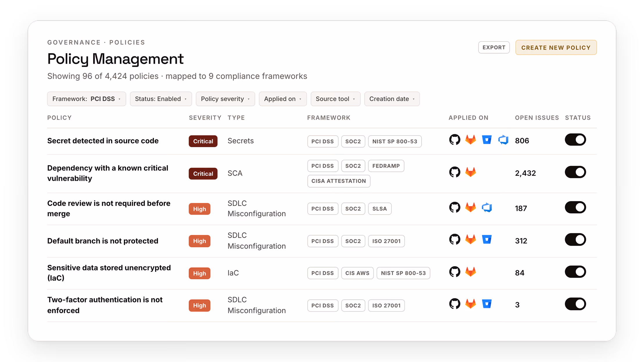Open the Creation date filter dropdown
The image size is (644, 362).
pos(392,99)
